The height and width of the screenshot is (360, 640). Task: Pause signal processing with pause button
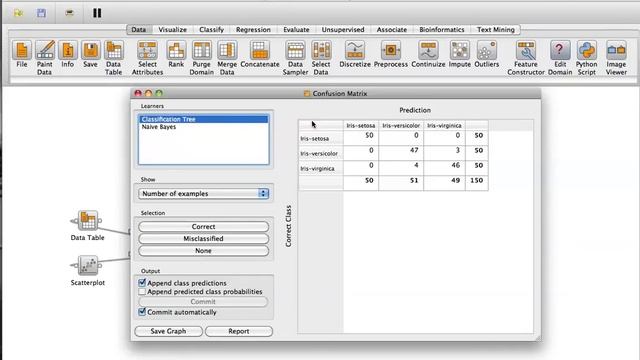click(x=97, y=13)
